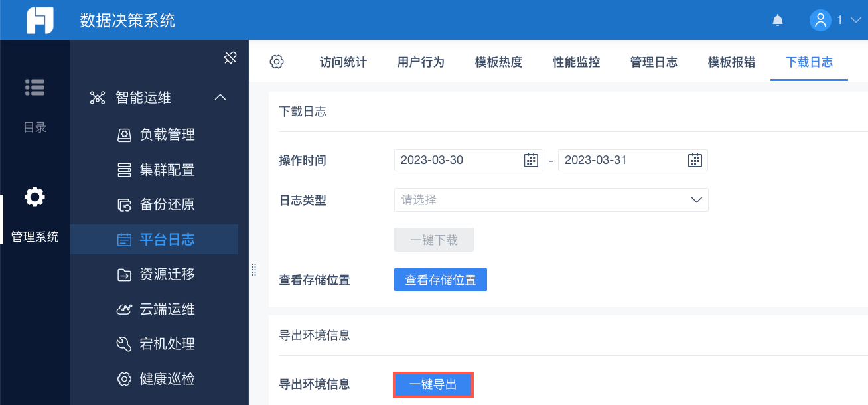Click start date field 2023-03-30

(469, 160)
